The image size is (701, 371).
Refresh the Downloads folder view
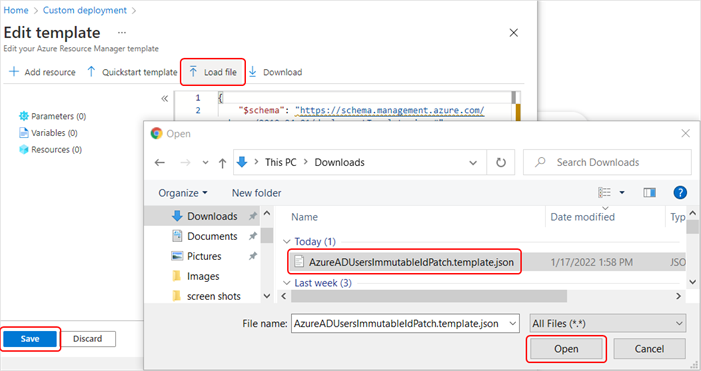(x=501, y=162)
